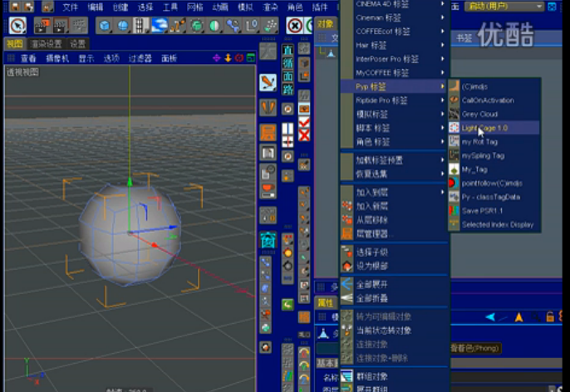The image size is (570, 392).
Task: Click the cyan 直 palette button
Action: pos(287,50)
